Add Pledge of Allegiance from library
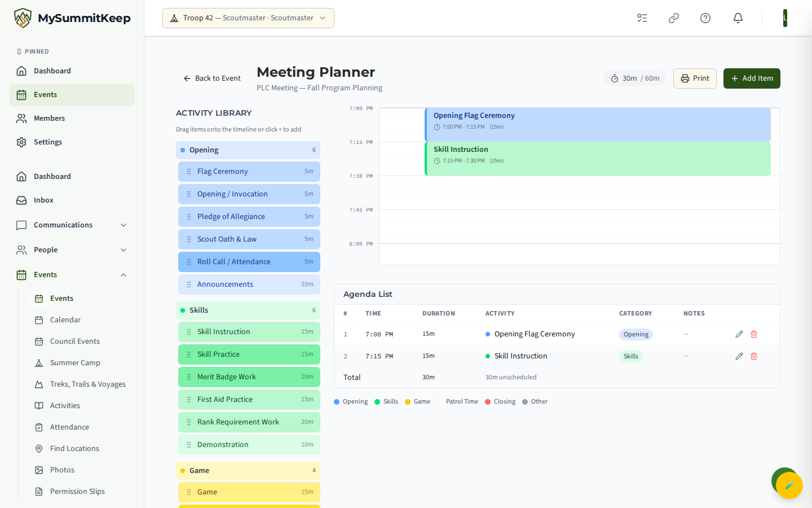This screenshot has width=812, height=508. point(249,217)
